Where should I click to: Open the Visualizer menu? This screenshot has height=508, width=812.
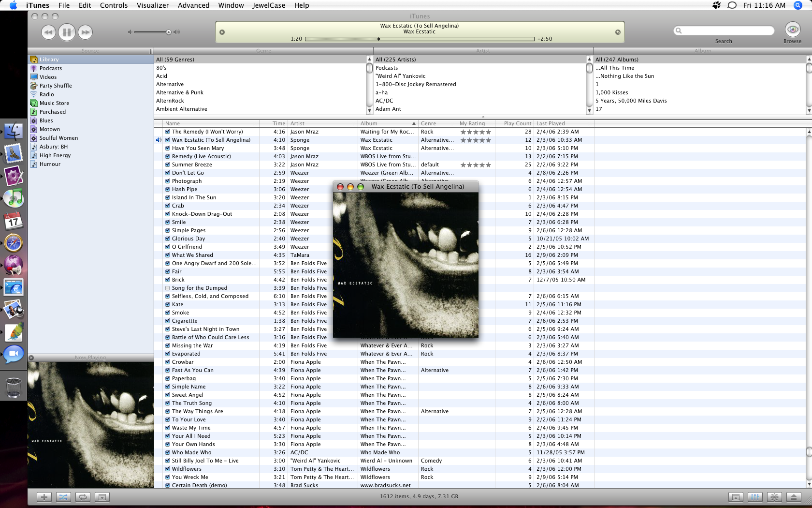153,5
